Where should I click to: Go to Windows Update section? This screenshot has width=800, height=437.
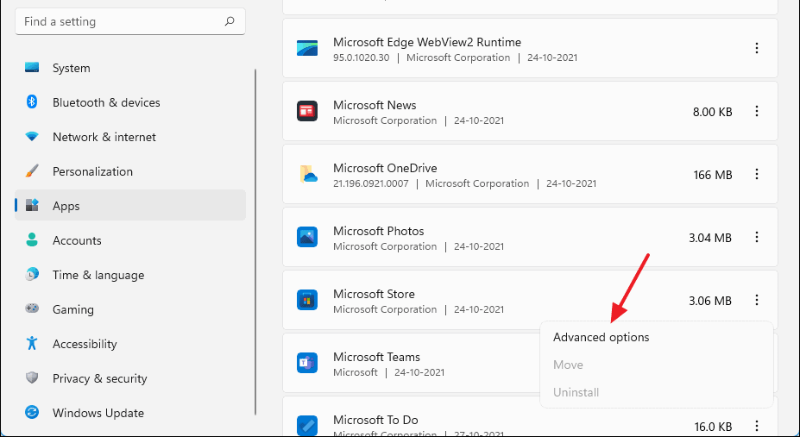pyautogui.click(x=98, y=413)
